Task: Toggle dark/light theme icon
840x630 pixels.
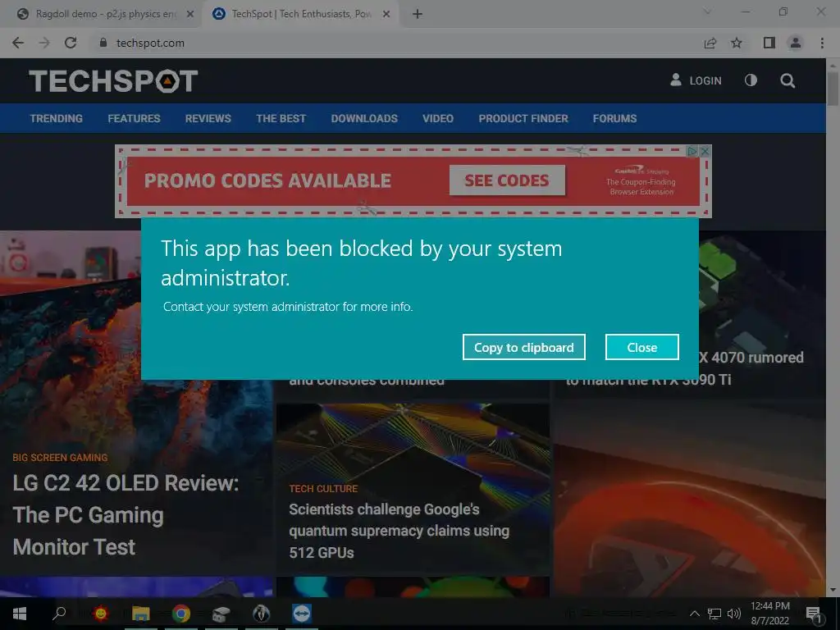Action: click(x=751, y=80)
